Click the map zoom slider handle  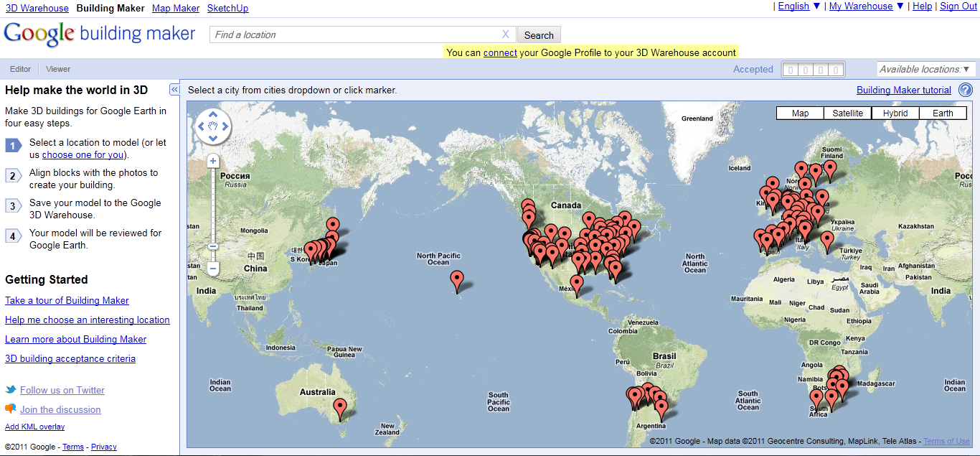coord(213,247)
